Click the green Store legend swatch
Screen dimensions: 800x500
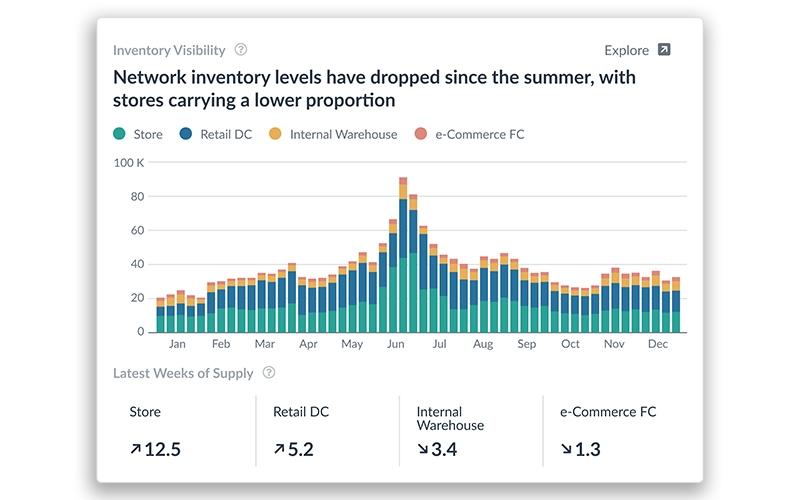pos(119,134)
